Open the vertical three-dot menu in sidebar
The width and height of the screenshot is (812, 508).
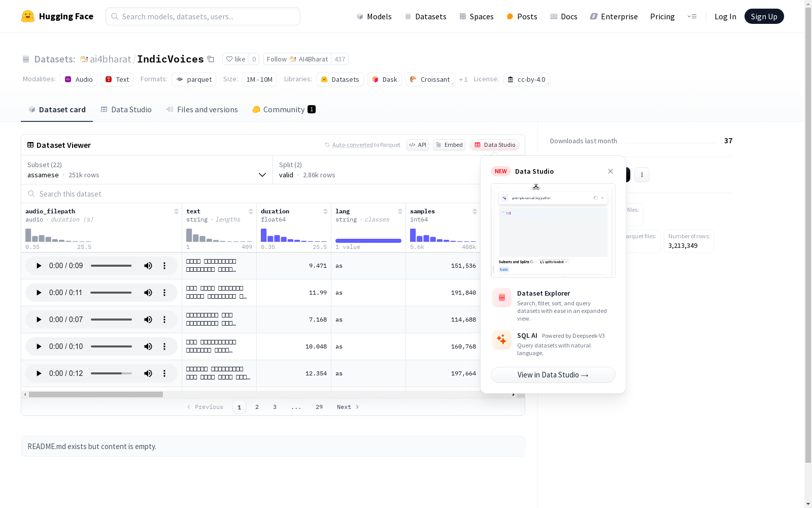tap(642, 175)
